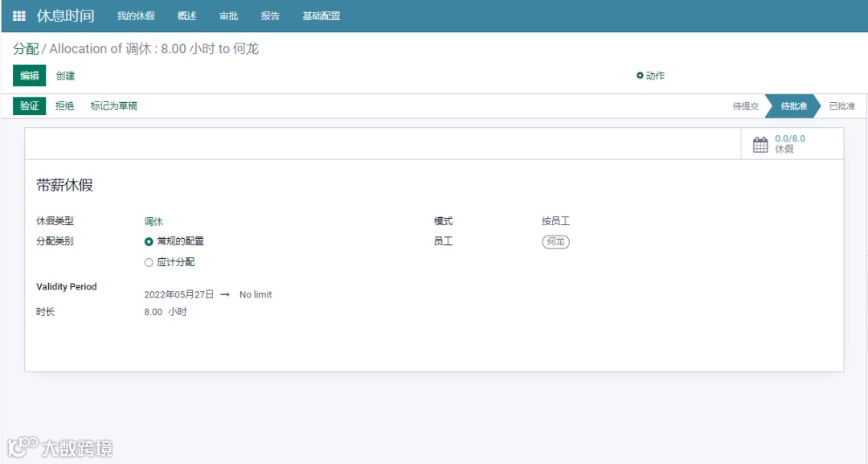Click the 带薪休假 heading
Viewport: 868px width, 464px height.
click(65, 185)
